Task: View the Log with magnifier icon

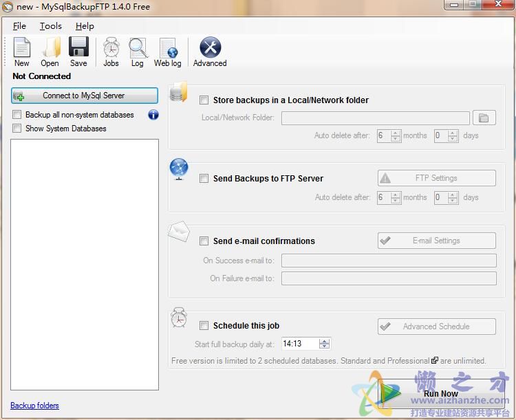Action: coord(138,52)
